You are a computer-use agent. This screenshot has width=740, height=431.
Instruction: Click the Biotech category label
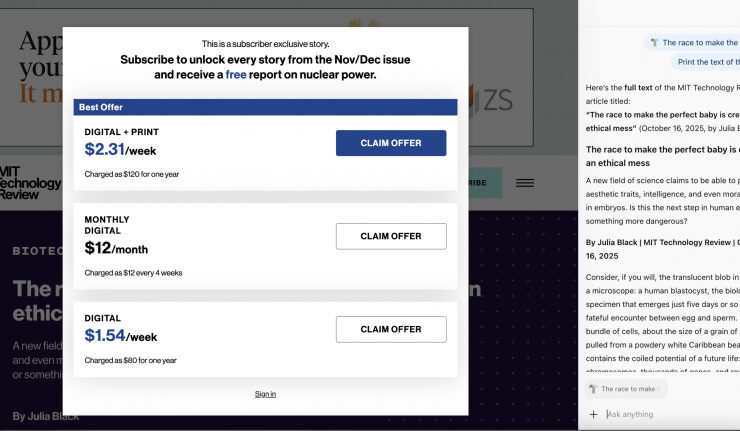36,251
